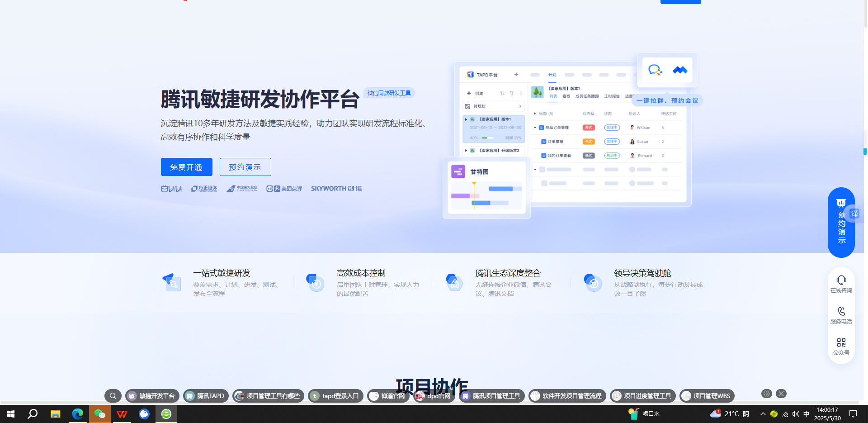Click the 预约演示 button

[245, 167]
